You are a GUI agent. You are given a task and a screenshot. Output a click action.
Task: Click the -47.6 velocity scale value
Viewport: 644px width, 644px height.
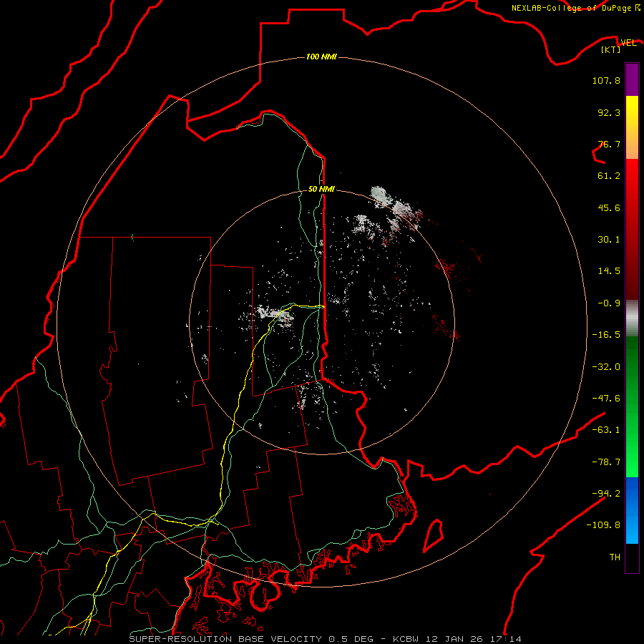606,399
